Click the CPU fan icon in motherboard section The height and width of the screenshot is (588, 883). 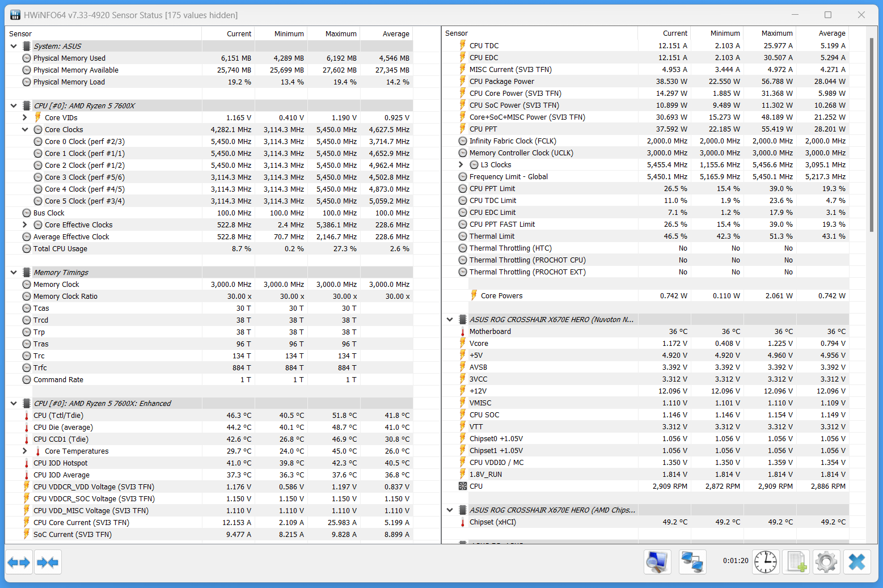point(463,487)
